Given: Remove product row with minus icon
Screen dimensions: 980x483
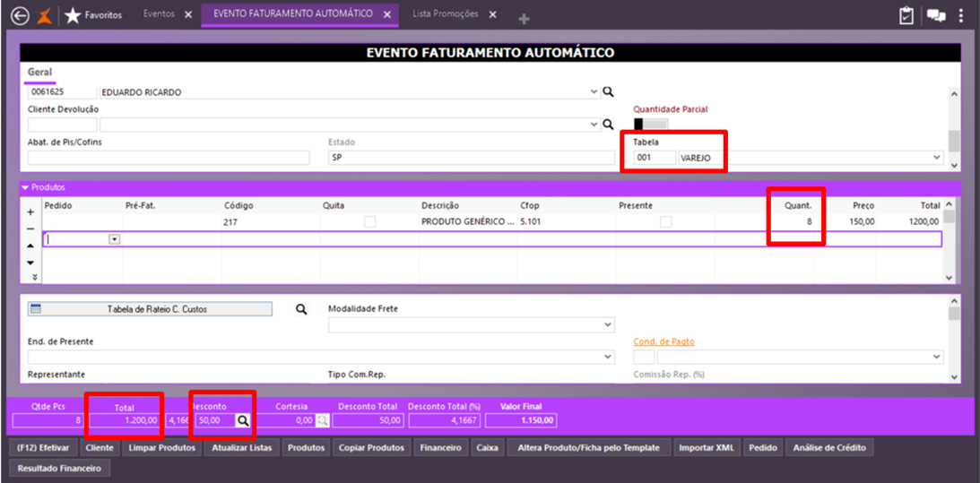Looking at the screenshot, I should click(x=30, y=229).
